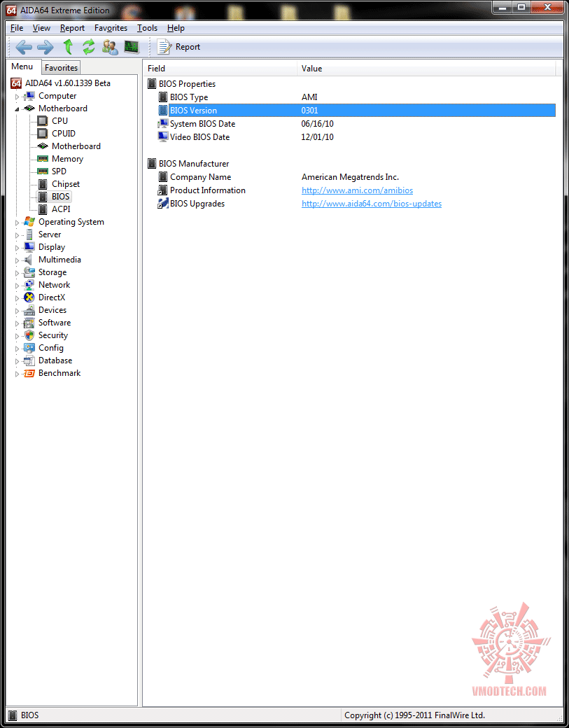Viewport: 569px width, 728px height.
Task: Click the Security shield icon
Action: [x=29, y=335]
